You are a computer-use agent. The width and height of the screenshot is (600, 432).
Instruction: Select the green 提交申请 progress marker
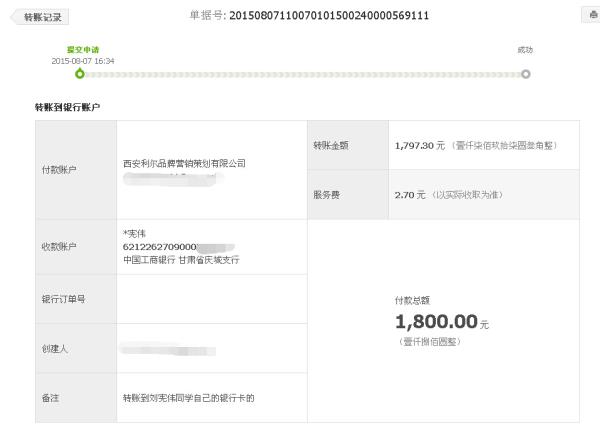click(x=80, y=73)
